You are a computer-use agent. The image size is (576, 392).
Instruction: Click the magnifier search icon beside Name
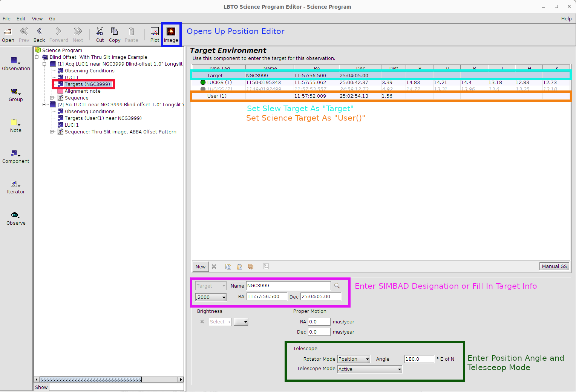[x=337, y=286]
